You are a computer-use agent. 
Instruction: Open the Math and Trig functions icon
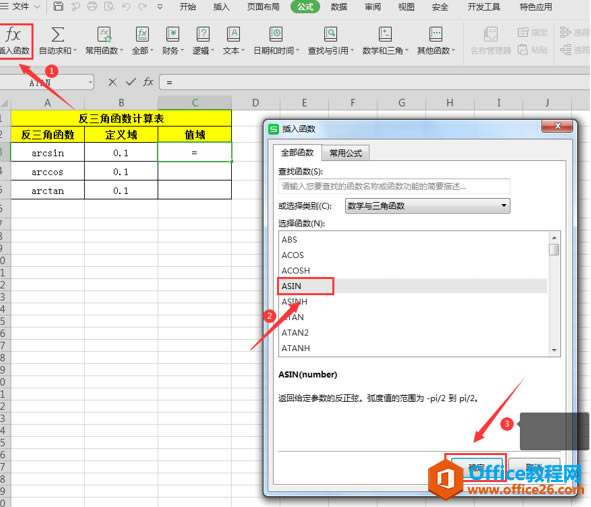(x=385, y=34)
